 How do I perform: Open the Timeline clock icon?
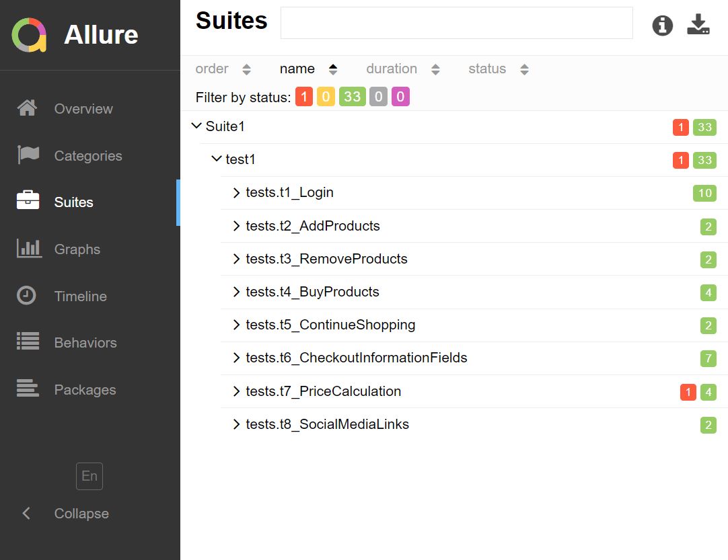[x=28, y=296]
